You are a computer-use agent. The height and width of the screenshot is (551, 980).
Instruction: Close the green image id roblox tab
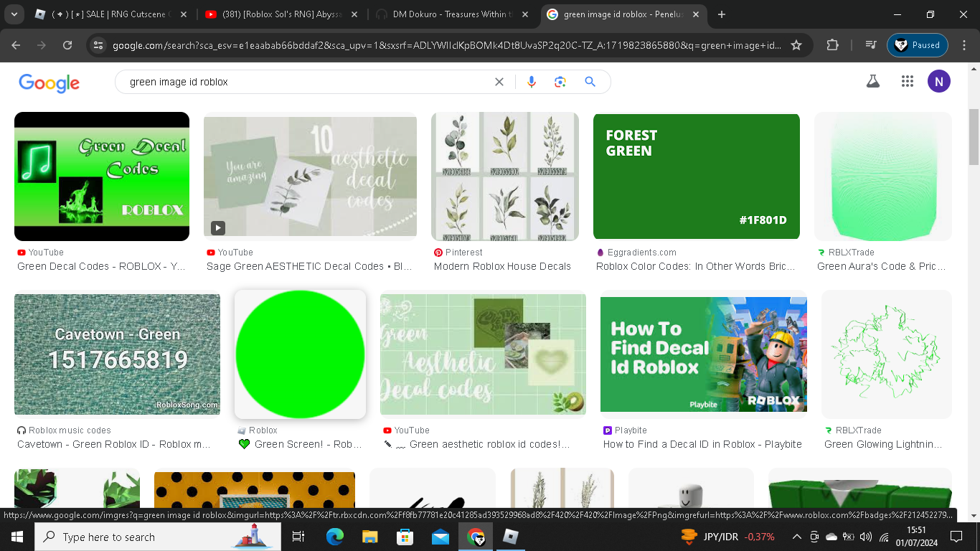click(x=695, y=14)
